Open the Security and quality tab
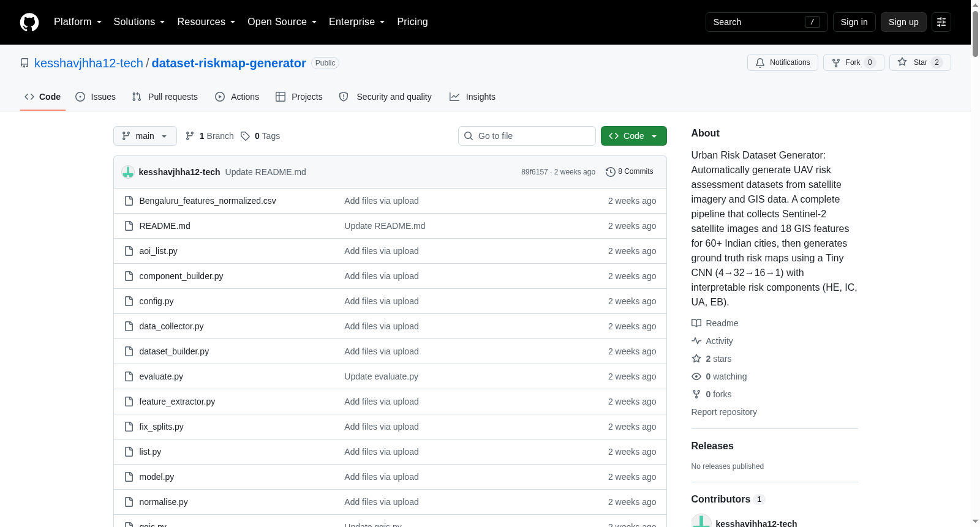The image size is (980, 527). pos(385,97)
